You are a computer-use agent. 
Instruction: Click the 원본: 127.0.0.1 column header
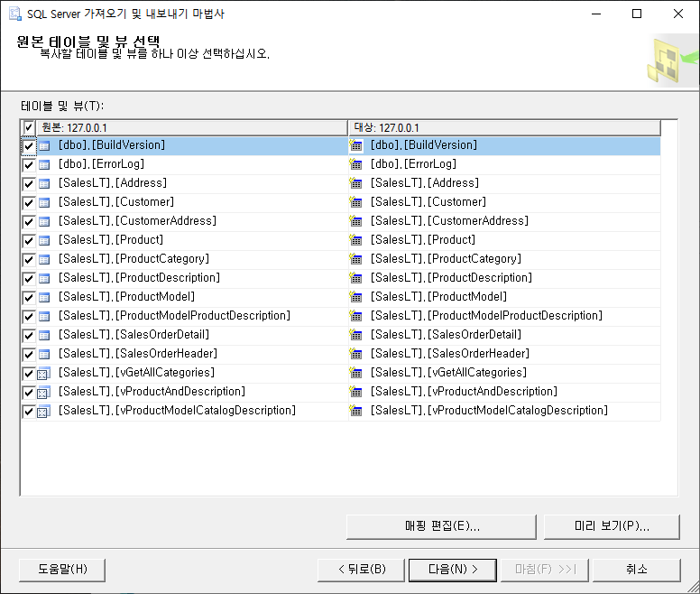(192, 127)
